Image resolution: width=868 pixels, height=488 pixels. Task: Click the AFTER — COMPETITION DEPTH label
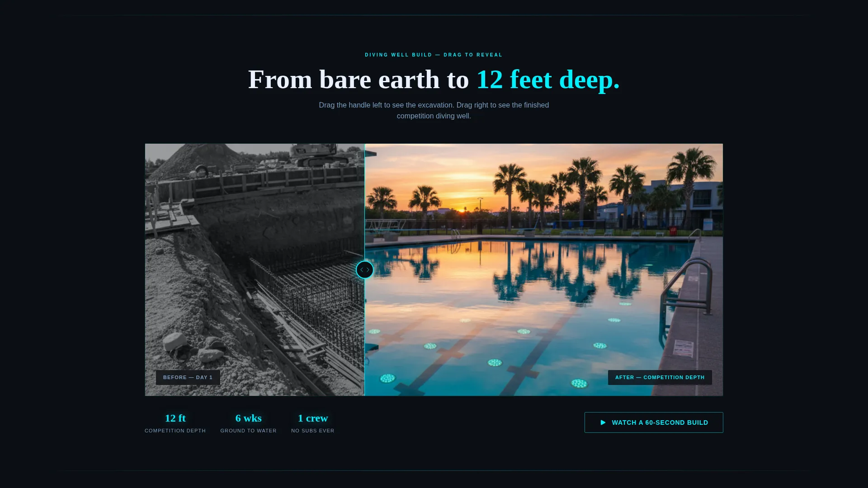660,377
